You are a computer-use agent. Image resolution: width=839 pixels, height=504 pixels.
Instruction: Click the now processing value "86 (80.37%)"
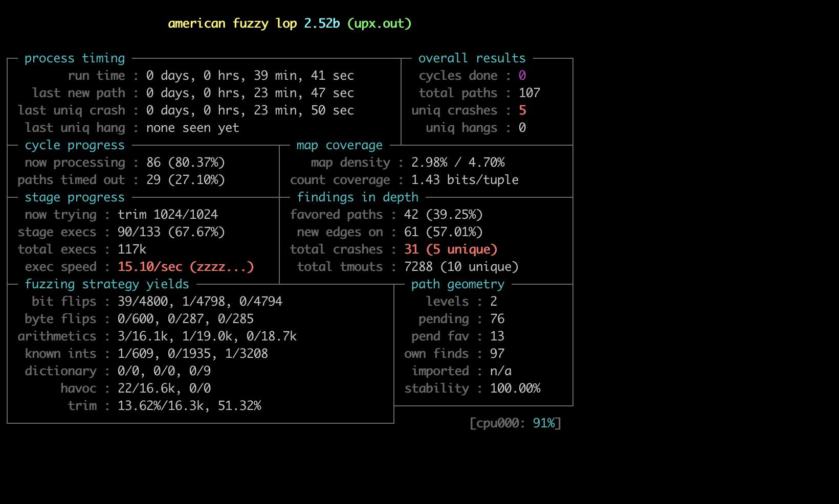186,163
